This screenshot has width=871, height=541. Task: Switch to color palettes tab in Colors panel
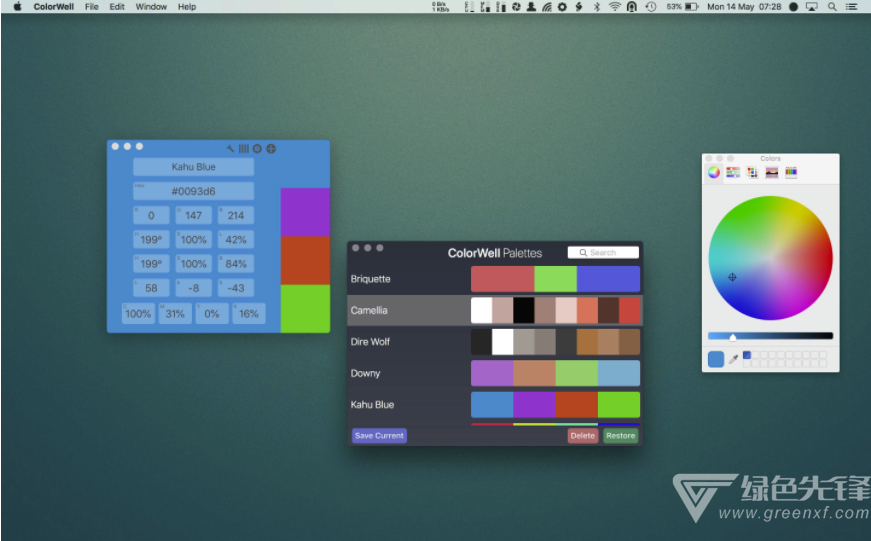[752, 172]
